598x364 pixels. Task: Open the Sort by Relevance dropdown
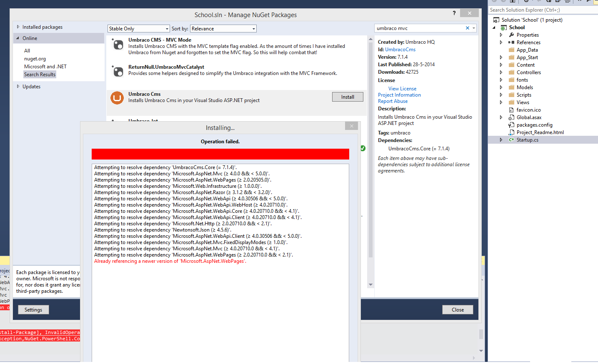[x=223, y=29]
